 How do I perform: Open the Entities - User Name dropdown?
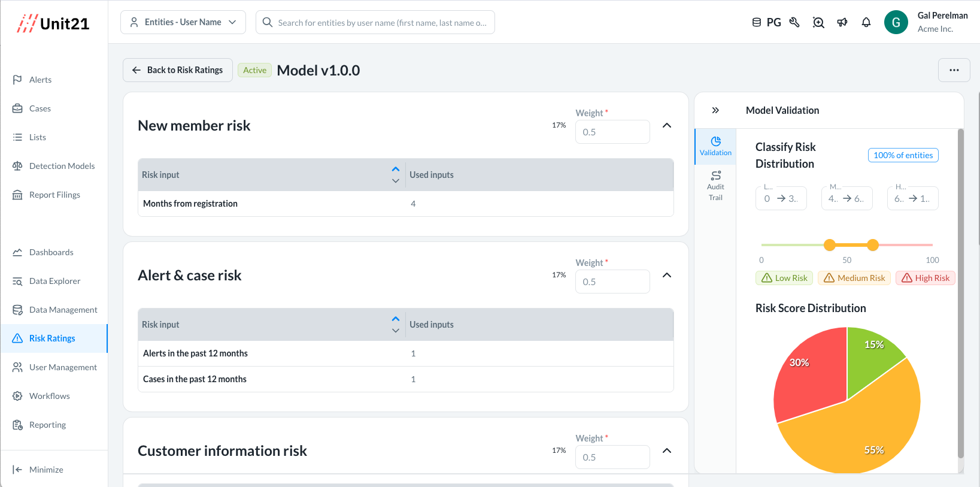[183, 22]
